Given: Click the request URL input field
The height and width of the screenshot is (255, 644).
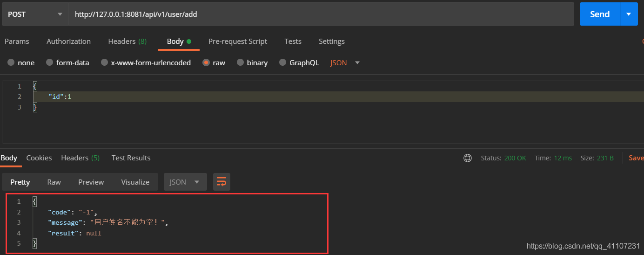Looking at the screenshot, I should pos(321,14).
